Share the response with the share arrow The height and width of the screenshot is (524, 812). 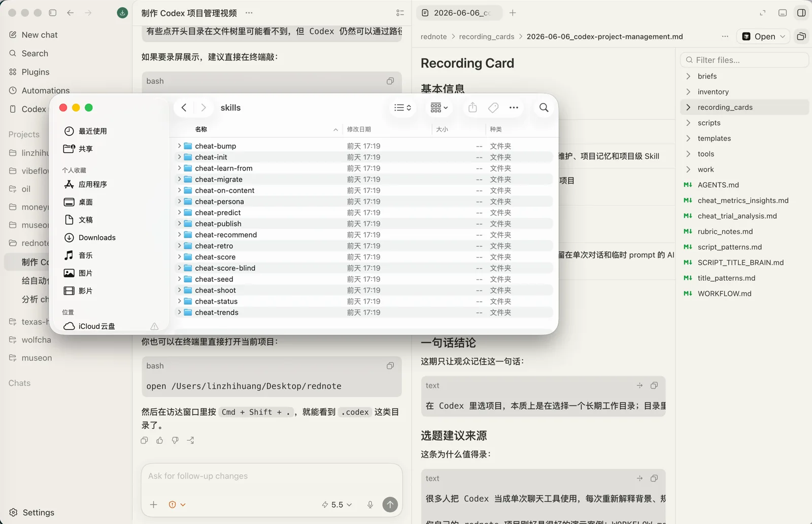point(190,440)
